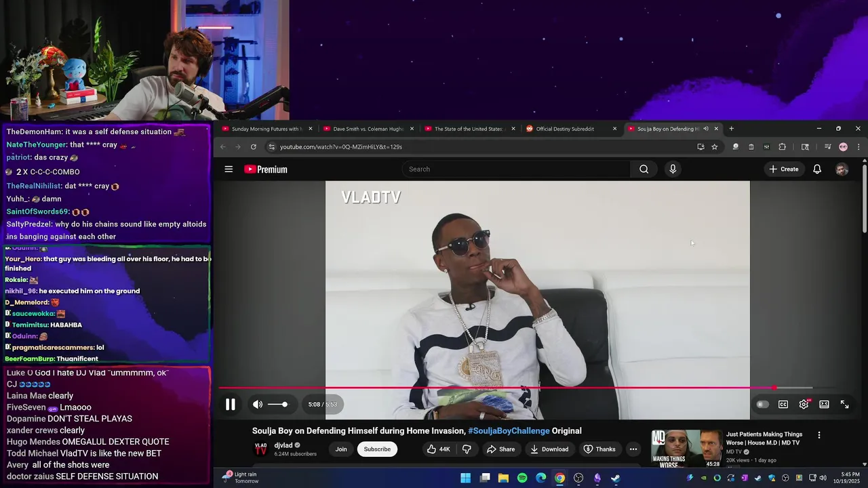Share the video
Viewport: 868px width, 488px height.
(x=500, y=449)
